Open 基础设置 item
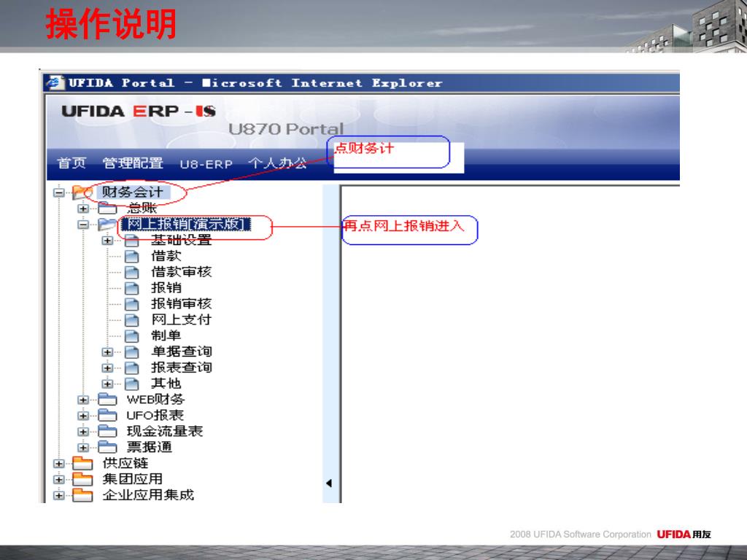 (181, 240)
